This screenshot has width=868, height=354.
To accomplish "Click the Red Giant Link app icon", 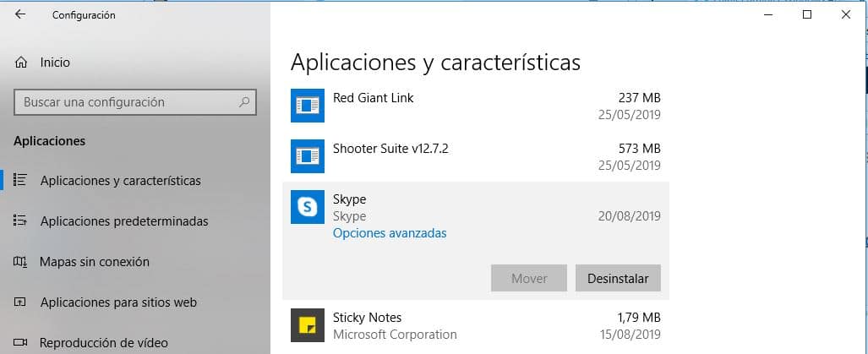I will pyautogui.click(x=308, y=106).
